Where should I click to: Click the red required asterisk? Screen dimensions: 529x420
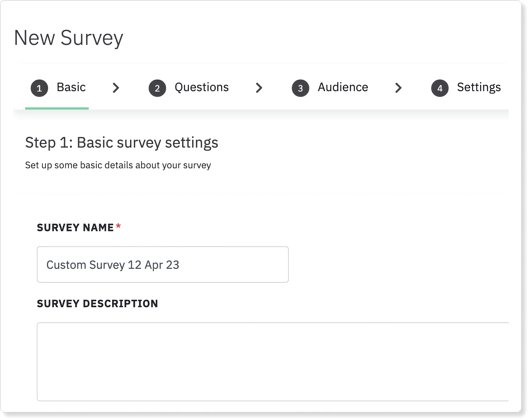119,226
